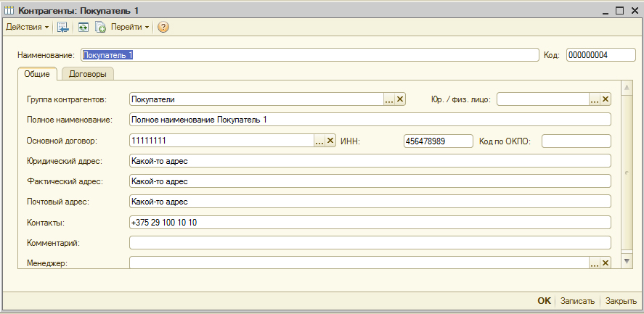The image size is (644, 314).
Task: Select the Общие tab
Action: (x=37, y=74)
